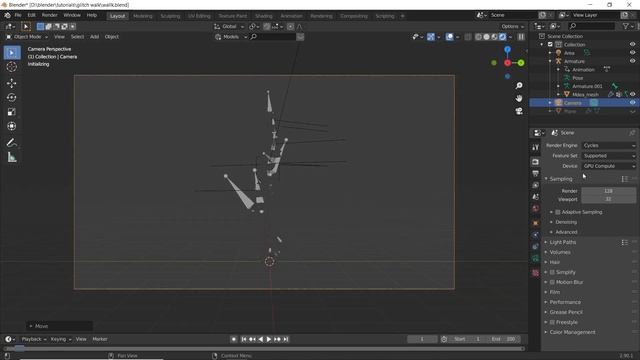Open the Object Mode dropdown
This screenshot has width=640, height=360.
(x=27, y=37)
